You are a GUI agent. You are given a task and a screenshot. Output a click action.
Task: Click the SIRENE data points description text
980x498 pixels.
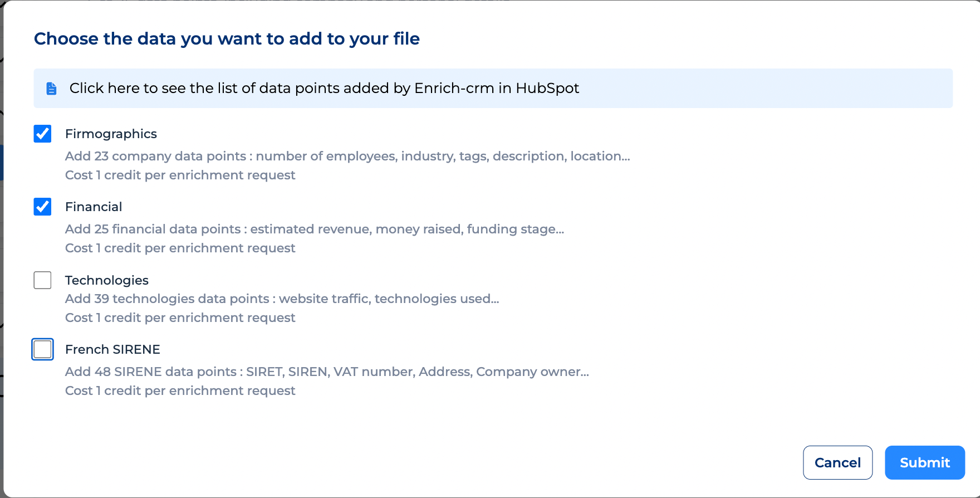click(327, 372)
